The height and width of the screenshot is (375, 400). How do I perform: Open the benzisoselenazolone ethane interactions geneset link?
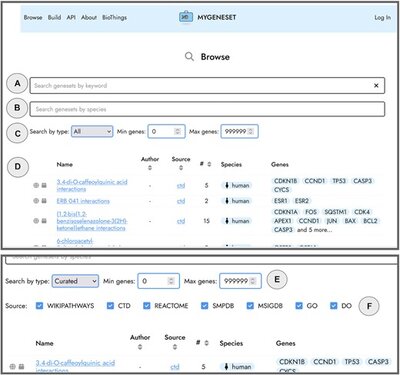click(x=92, y=221)
